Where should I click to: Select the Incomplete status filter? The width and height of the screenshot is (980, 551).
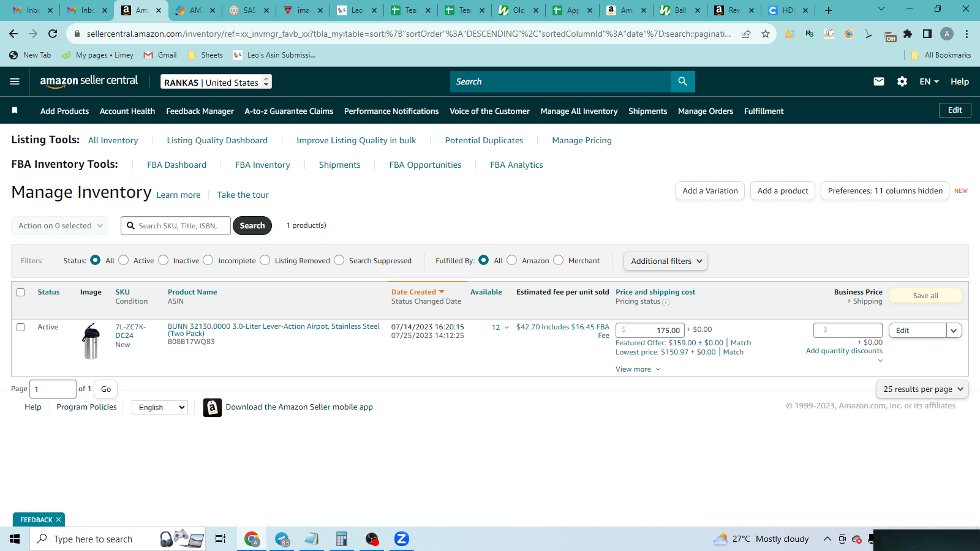click(208, 260)
